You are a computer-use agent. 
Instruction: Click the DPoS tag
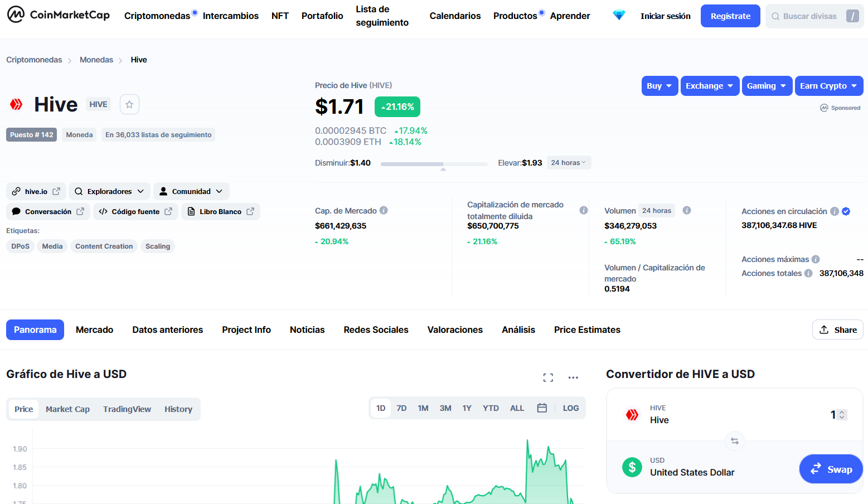pyautogui.click(x=20, y=246)
